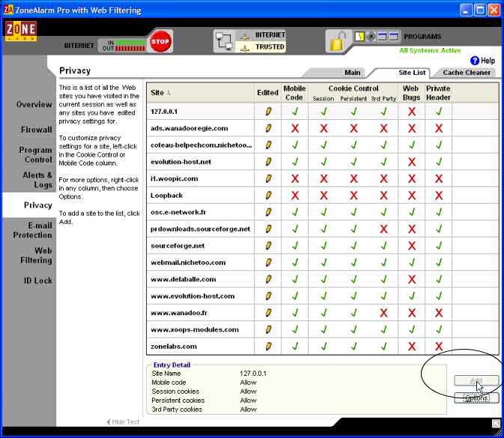This screenshot has height=438, width=504.
Task: Toggle Private Header for zonelabs.com
Action: [438, 346]
